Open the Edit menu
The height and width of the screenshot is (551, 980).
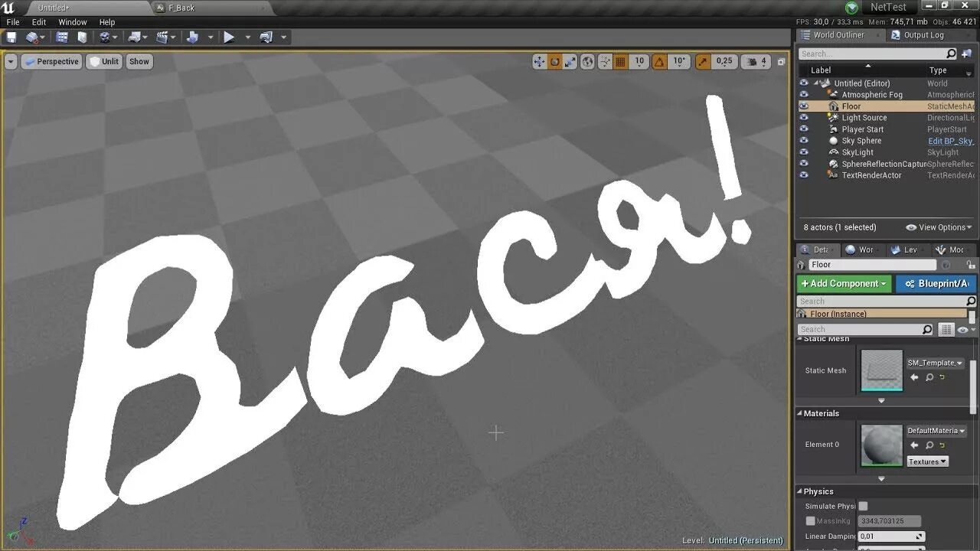[x=39, y=22]
